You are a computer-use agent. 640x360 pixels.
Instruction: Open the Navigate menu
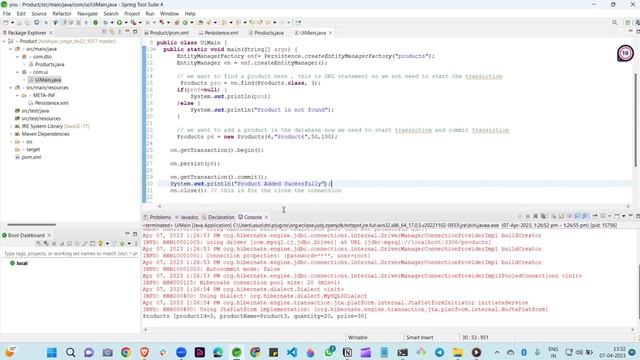click(x=87, y=13)
